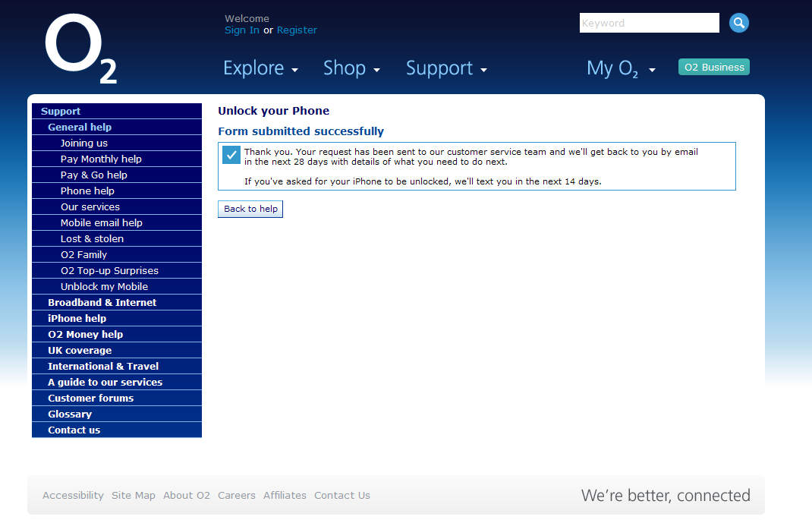Open A guide to our services
Image resolution: width=812 pixels, height=520 pixels.
(117, 383)
